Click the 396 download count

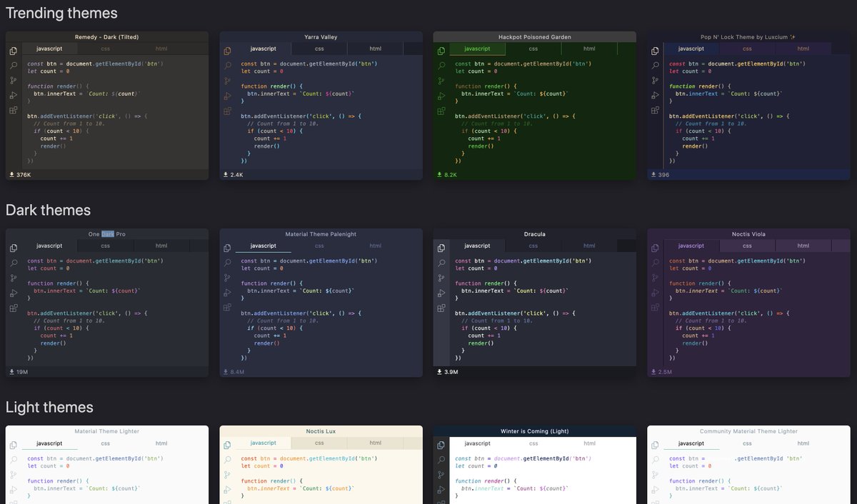tap(663, 175)
